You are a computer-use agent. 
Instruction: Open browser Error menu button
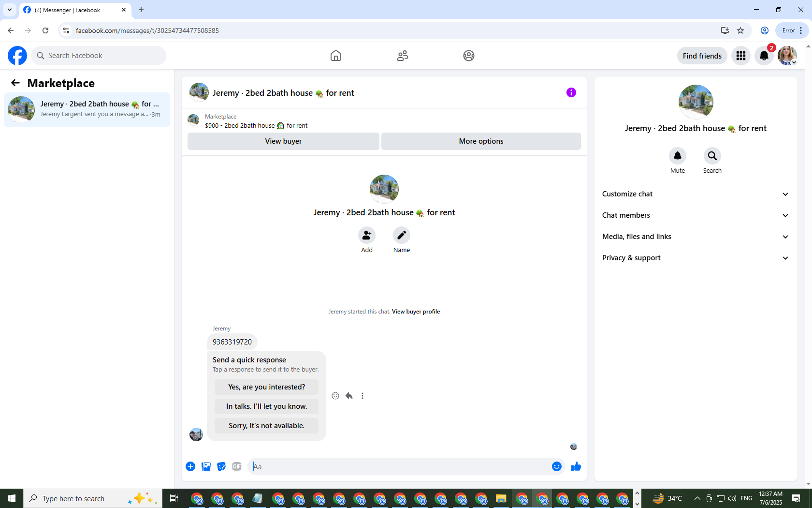click(792, 30)
